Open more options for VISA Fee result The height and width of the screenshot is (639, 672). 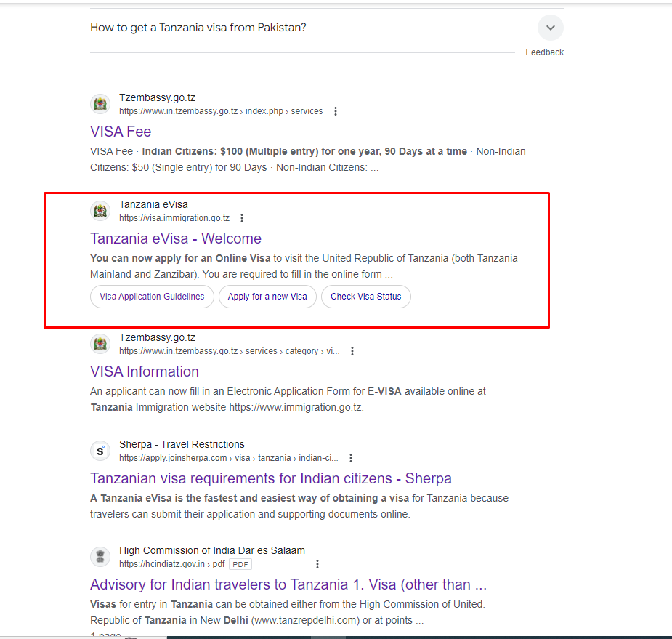[336, 111]
